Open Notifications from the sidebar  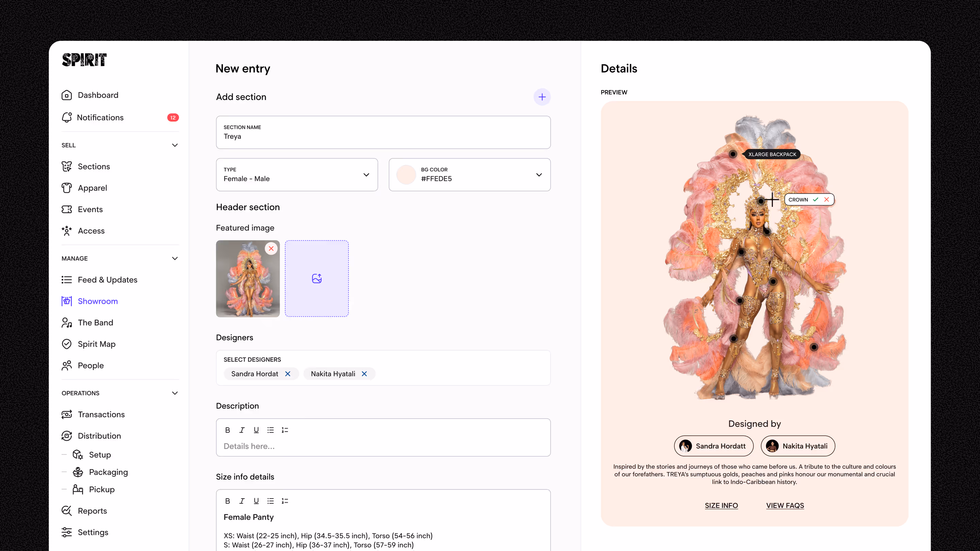tap(100, 117)
